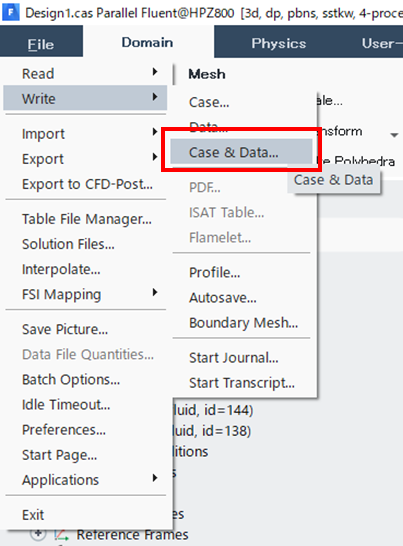Open Autosave... settings from Write submenu

[x=223, y=298]
